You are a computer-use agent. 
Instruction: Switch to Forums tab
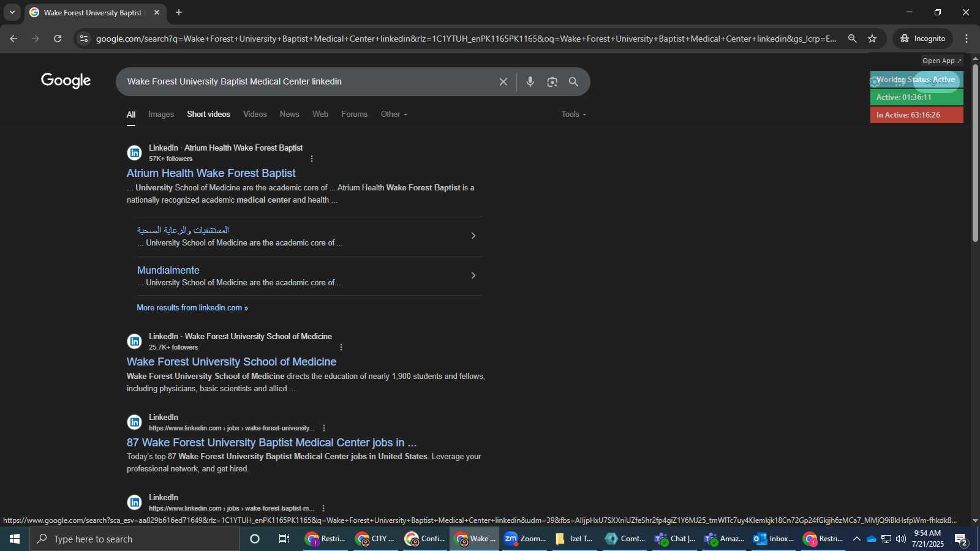(x=354, y=114)
